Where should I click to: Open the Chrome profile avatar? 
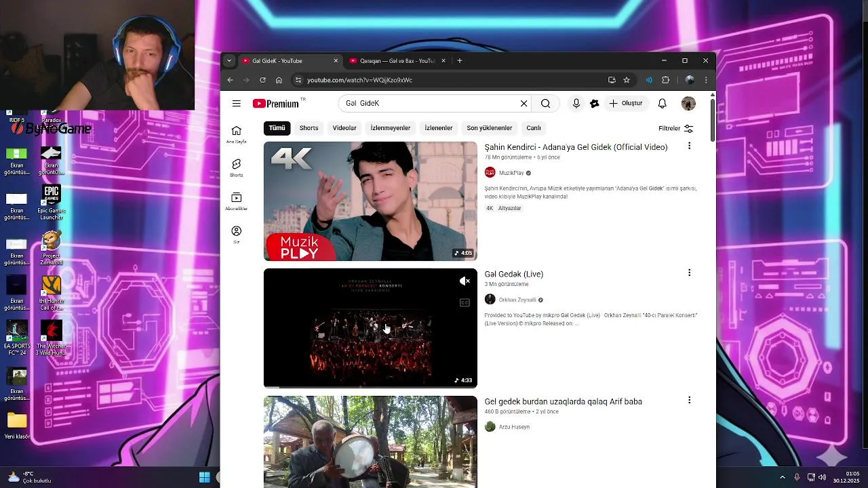point(690,80)
